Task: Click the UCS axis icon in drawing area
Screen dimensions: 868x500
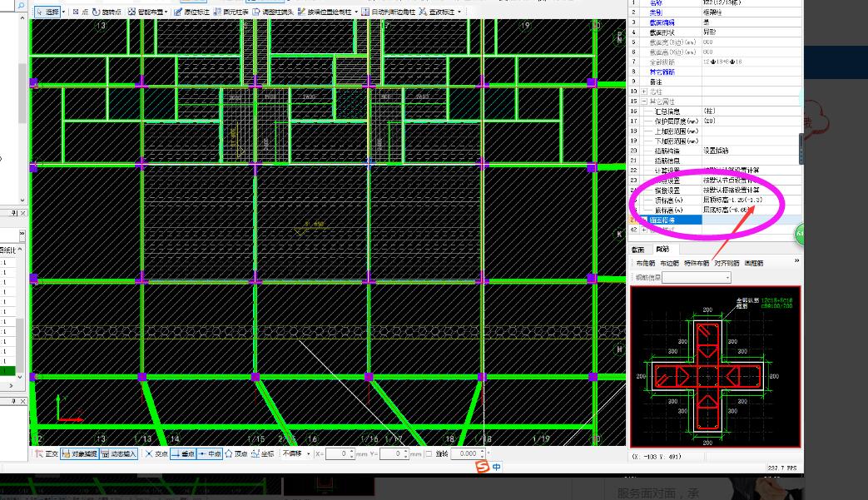Action: tap(69, 409)
